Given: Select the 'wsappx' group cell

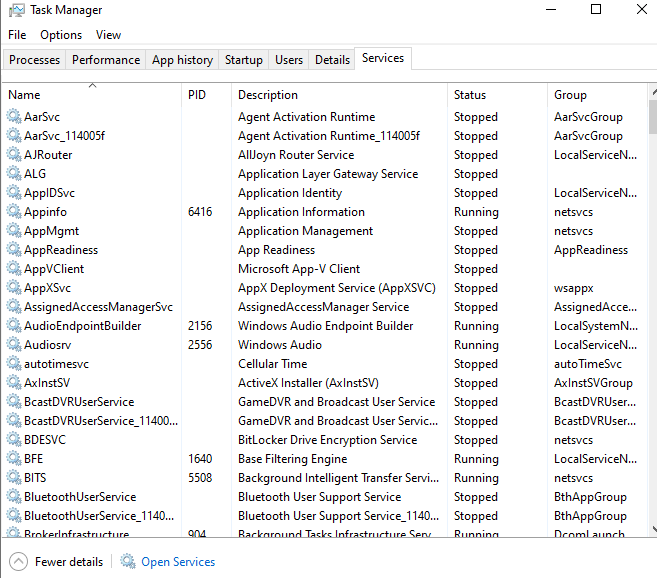Looking at the screenshot, I should (x=574, y=288).
